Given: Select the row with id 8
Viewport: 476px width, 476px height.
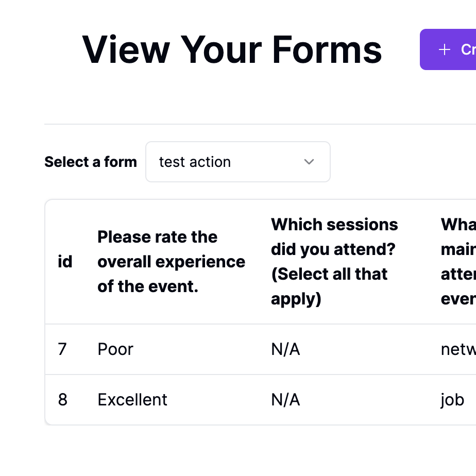Looking at the screenshot, I should [206, 399].
